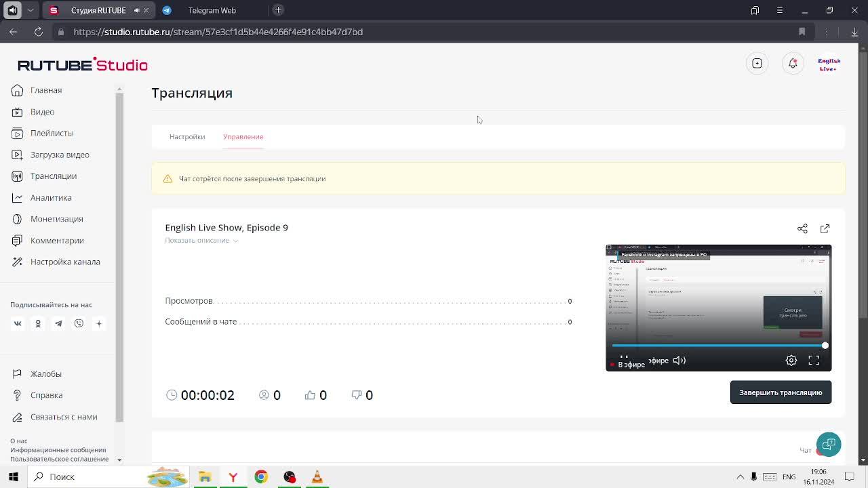Expand Показать описание disclosure
This screenshot has width=868, height=488.
(201, 241)
